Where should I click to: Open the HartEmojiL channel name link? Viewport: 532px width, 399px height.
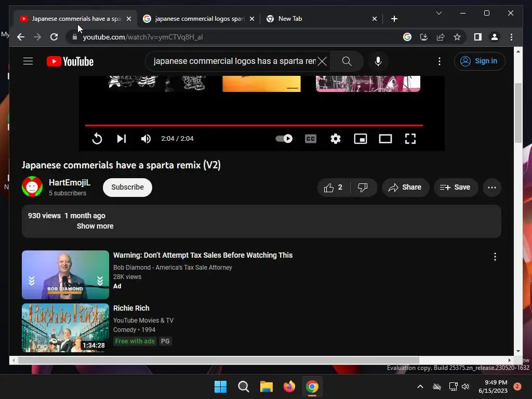pos(70,182)
